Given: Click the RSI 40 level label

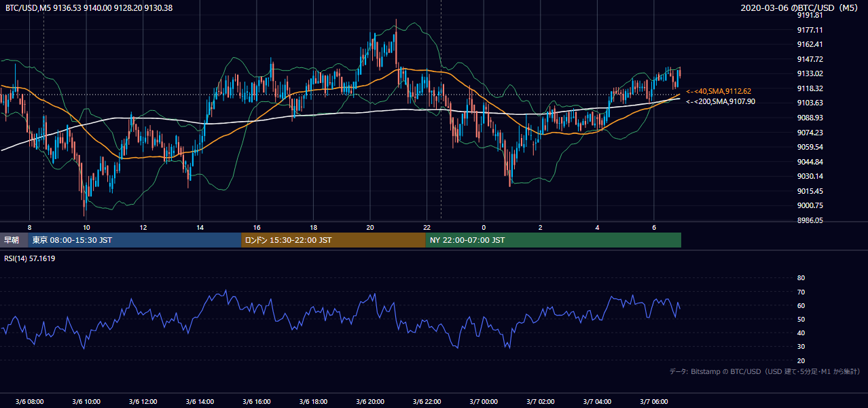Looking at the screenshot, I should tap(801, 333).
